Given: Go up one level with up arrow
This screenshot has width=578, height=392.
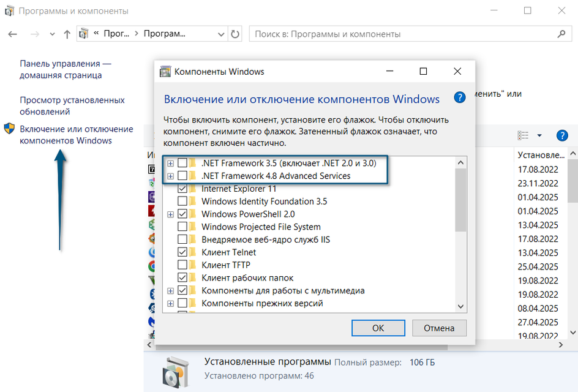Looking at the screenshot, I should click(x=67, y=34).
